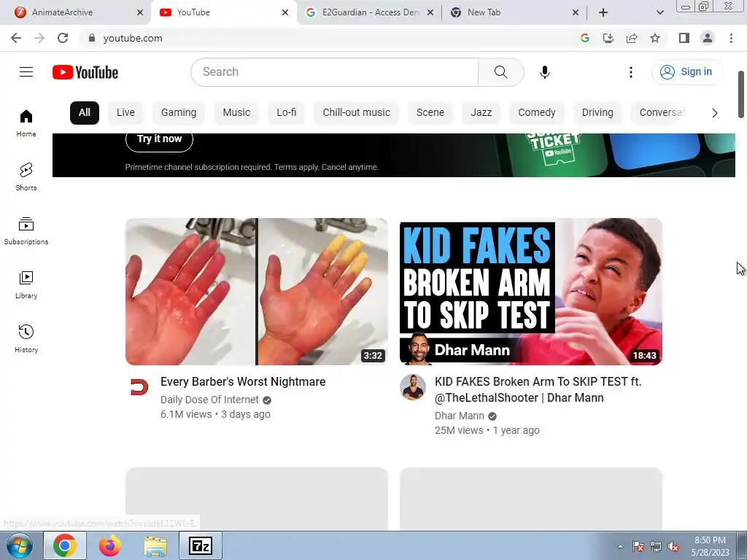Open 7-Zip from the taskbar

click(200, 545)
